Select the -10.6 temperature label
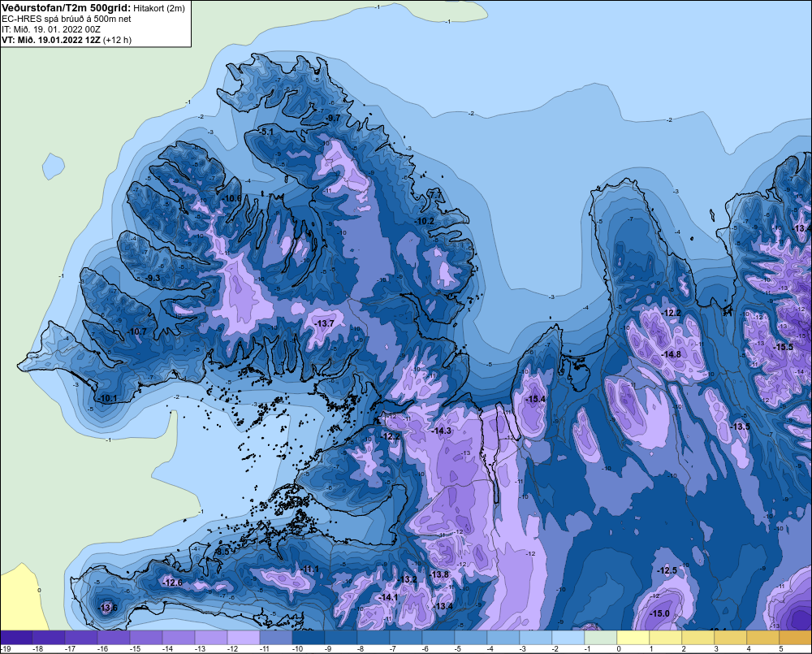Screen dimensions: 812x654 231,198
